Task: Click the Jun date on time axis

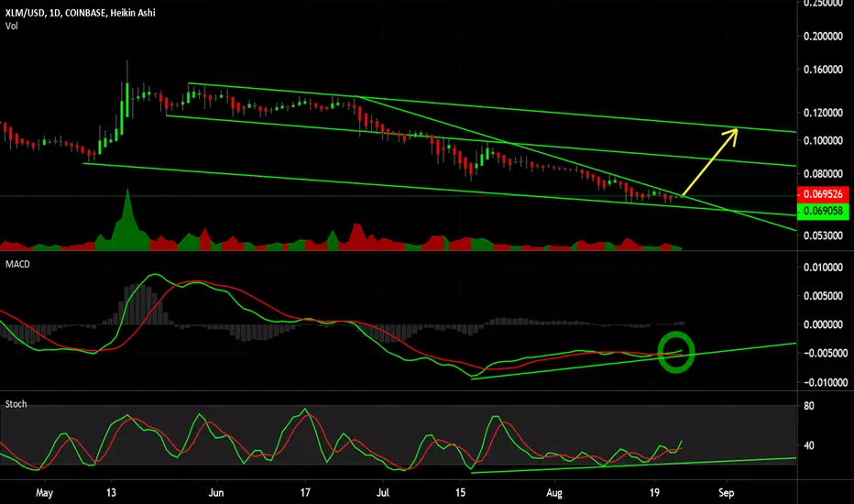Action: tap(216, 493)
